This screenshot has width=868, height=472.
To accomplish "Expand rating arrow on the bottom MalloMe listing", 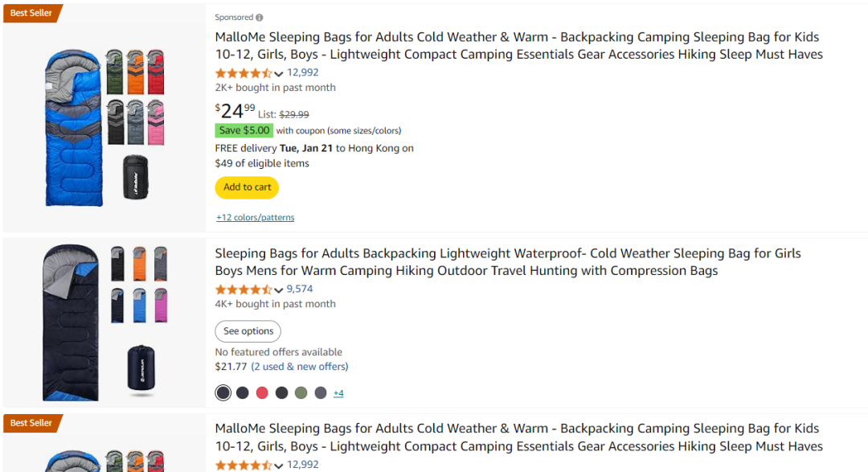I will click(x=278, y=466).
